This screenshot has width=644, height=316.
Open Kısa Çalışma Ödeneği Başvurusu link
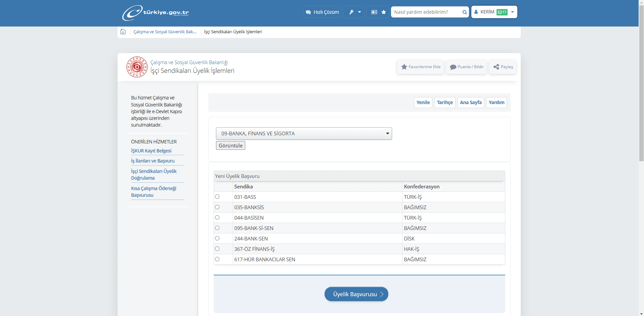tap(154, 192)
